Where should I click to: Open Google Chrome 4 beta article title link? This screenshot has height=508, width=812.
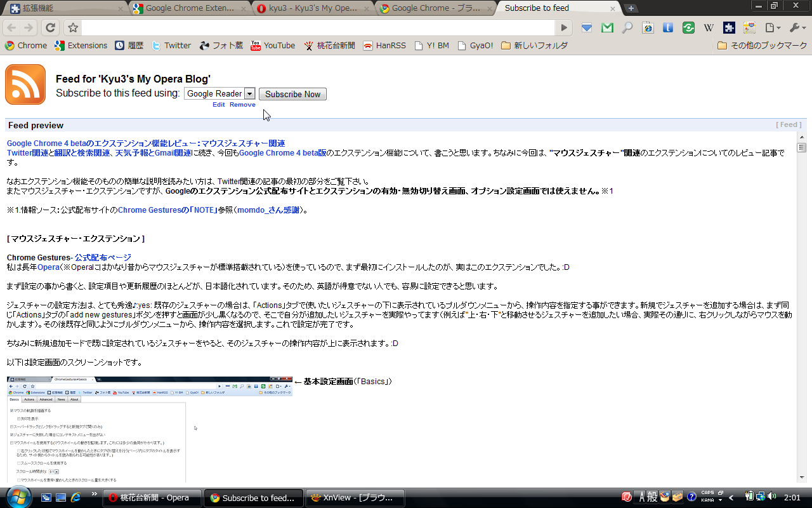click(x=146, y=144)
